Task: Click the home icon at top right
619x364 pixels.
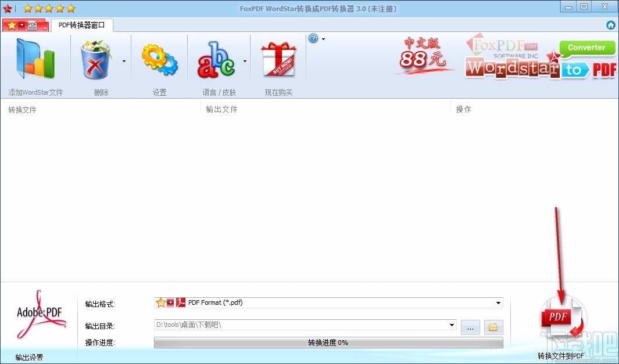Action: point(610,25)
